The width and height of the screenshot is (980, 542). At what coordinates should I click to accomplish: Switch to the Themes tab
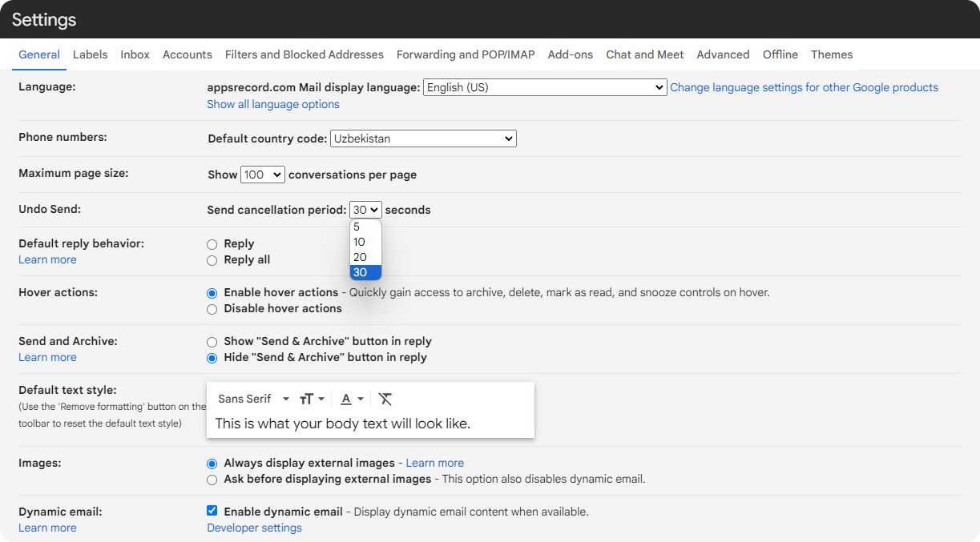pos(831,54)
